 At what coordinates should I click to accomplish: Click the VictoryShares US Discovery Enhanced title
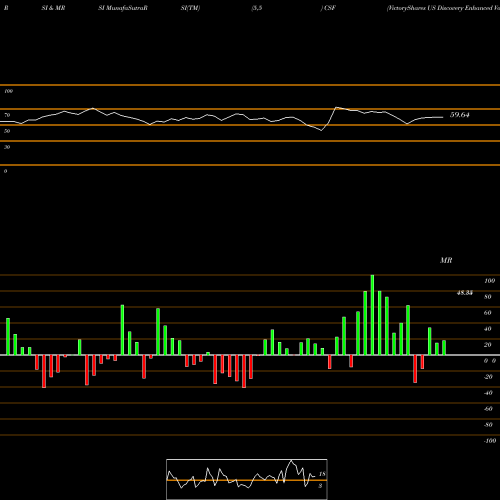coord(443,8)
